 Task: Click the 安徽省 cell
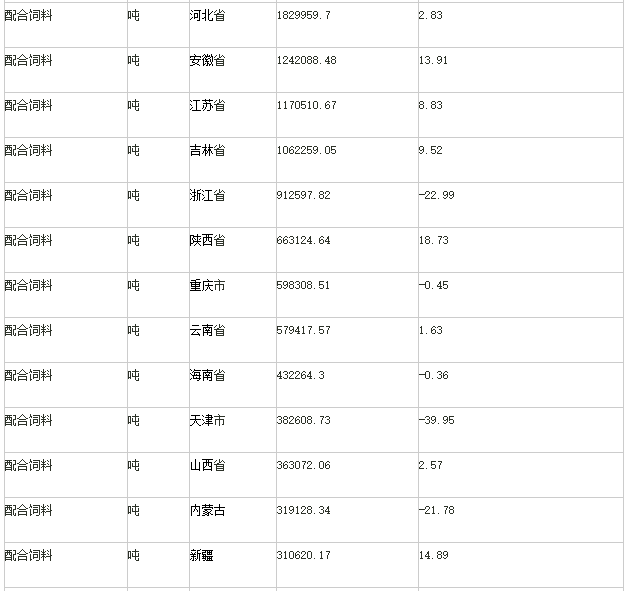207,61
